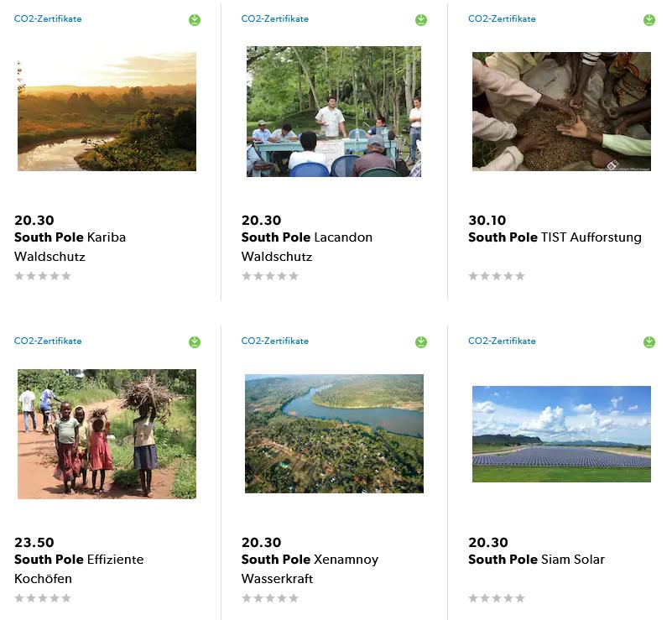Screen dimensions: 672x620
Task: Click star rating under Lacandon Waldschutz
Action: coord(269,276)
